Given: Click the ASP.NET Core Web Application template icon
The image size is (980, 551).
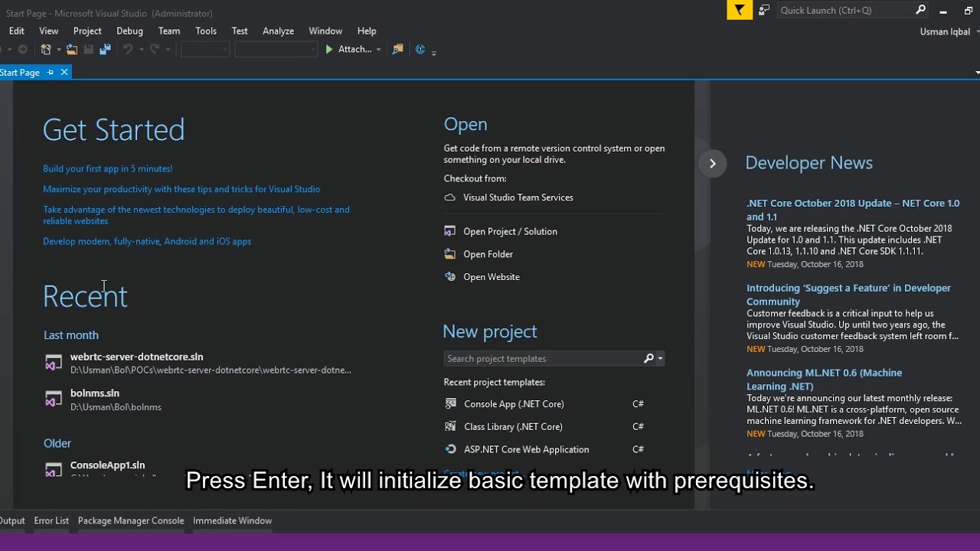Looking at the screenshot, I should point(450,449).
